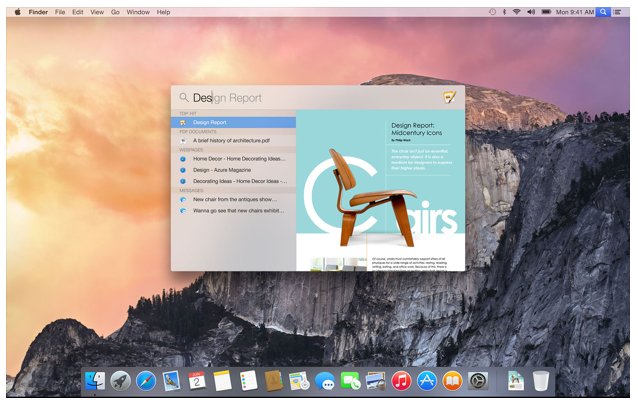Open the Bluetooth status menu

[504, 12]
